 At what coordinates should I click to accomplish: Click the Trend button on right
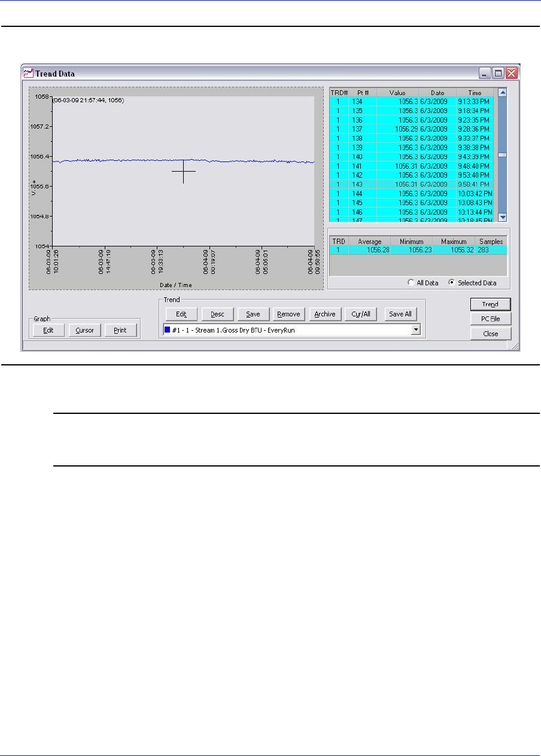tap(490, 304)
